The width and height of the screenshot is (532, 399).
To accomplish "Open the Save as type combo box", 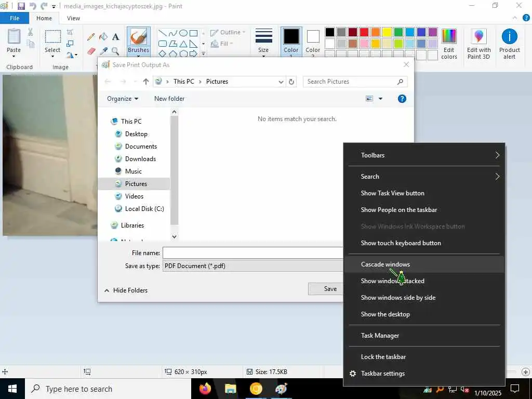I will tap(253, 265).
